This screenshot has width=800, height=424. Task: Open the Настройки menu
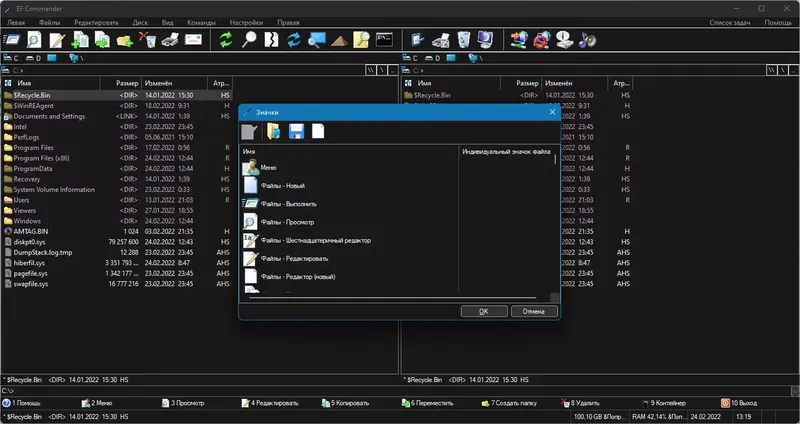[x=246, y=22]
